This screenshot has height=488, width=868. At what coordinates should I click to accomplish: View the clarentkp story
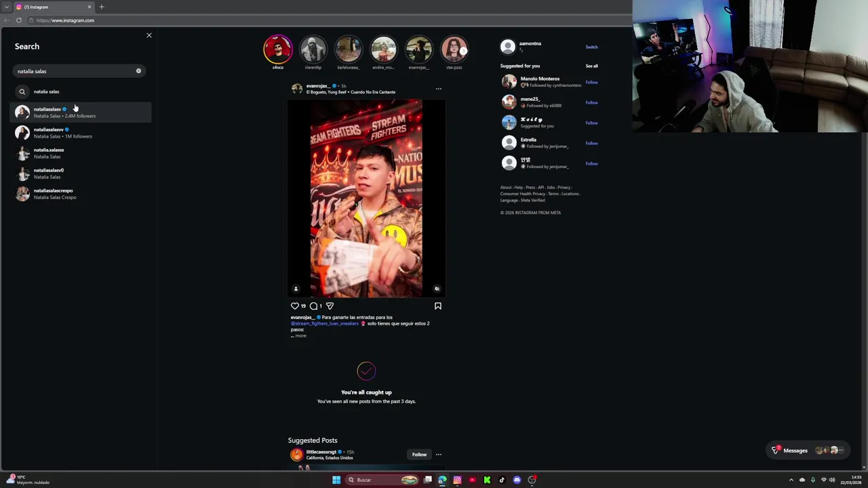pos(313,49)
